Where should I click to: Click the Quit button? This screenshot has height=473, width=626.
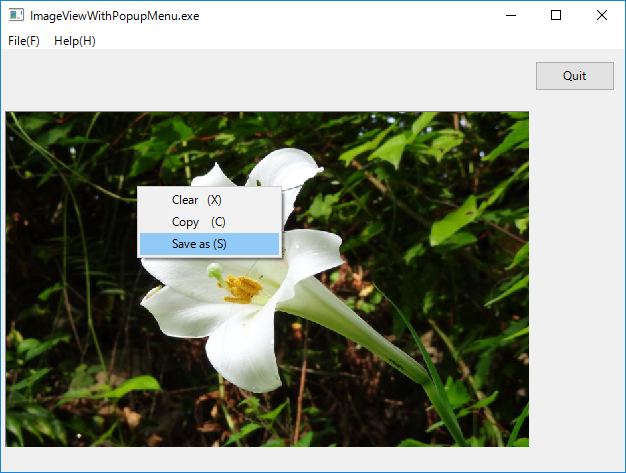coord(574,76)
